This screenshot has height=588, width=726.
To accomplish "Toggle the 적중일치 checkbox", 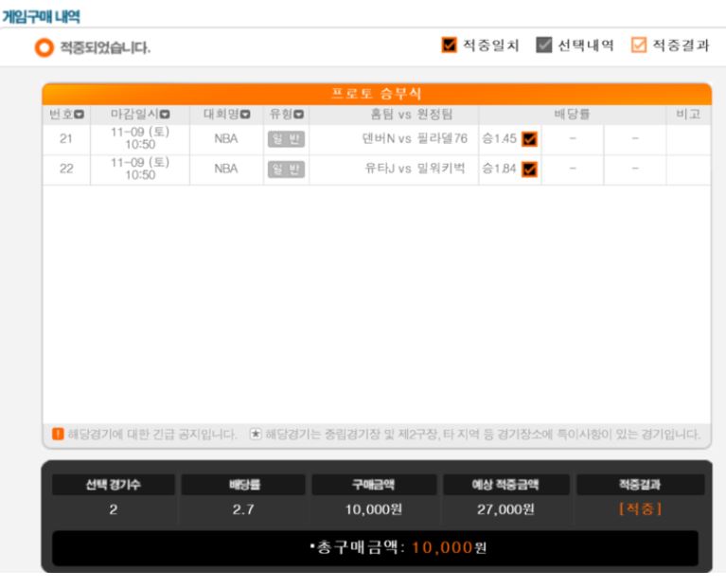I will (449, 45).
